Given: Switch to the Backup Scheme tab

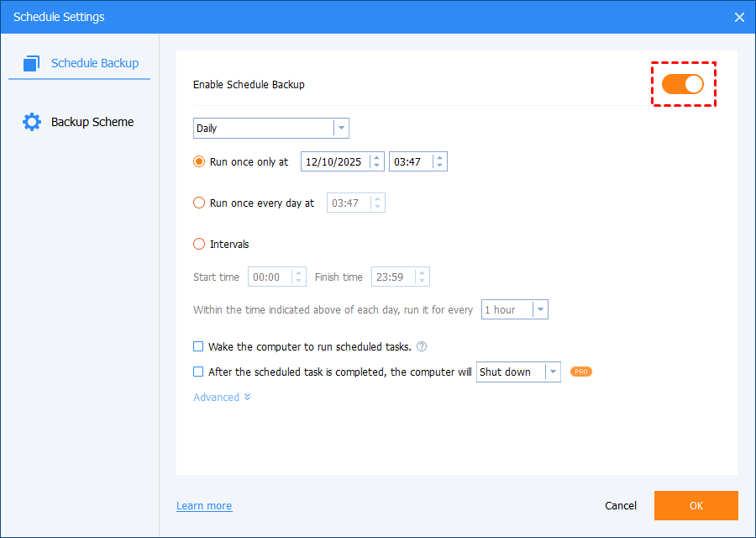Looking at the screenshot, I should tap(92, 122).
